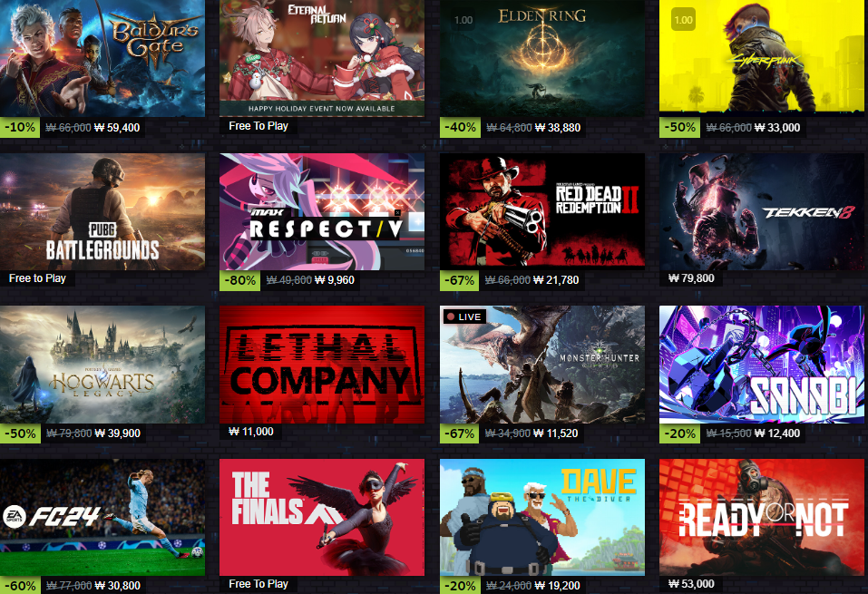
Task: Select the DJMAX Respect V thumbnail
Action: [322, 212]
